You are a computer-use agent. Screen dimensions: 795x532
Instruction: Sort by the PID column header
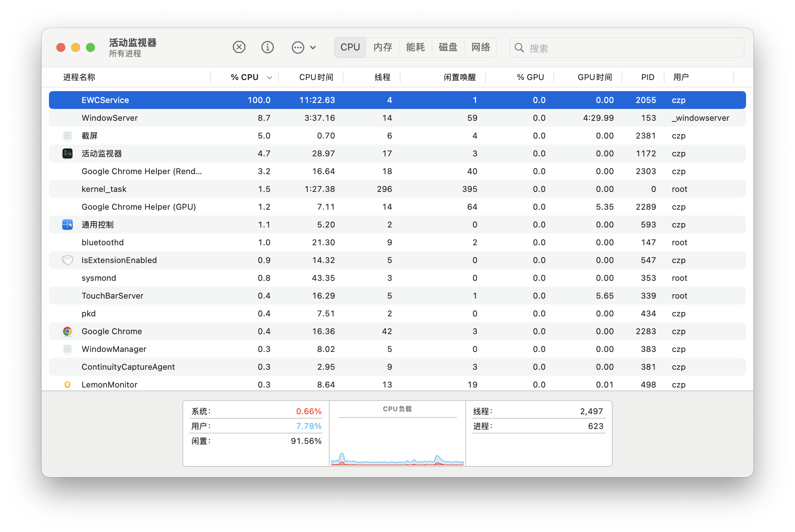(647, 77)
